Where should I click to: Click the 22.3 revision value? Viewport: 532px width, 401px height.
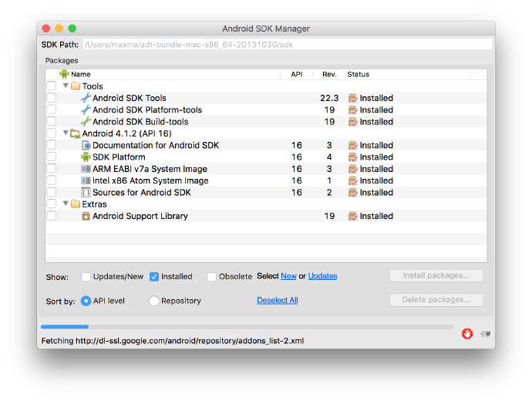click(329, 98)
